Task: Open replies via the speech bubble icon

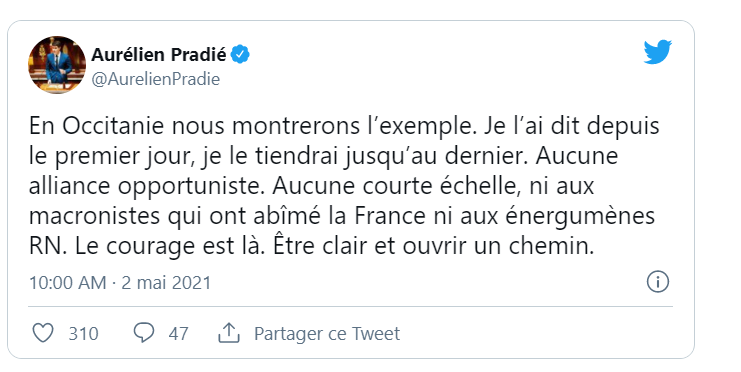Action: (144, 333)
